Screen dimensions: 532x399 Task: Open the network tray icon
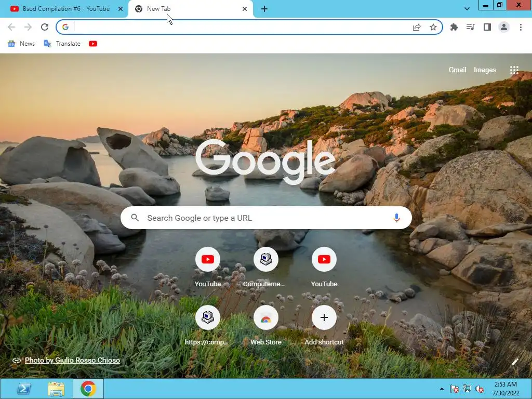pos(467,389)
